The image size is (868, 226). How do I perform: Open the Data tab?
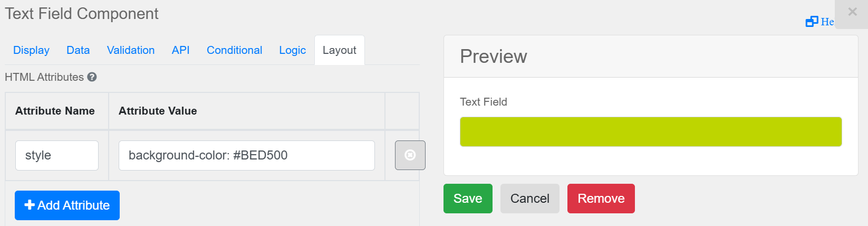(x=78, y=50)
